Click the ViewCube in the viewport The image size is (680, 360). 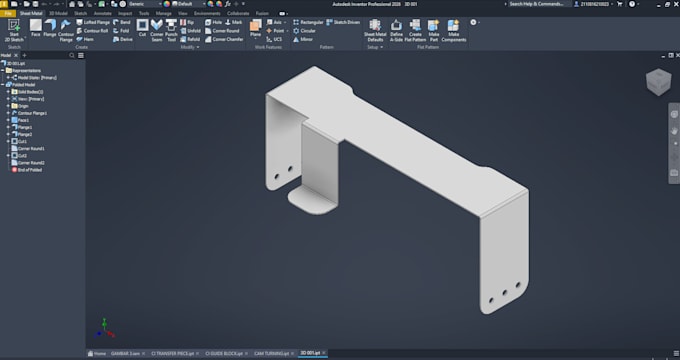click(658, 82)
